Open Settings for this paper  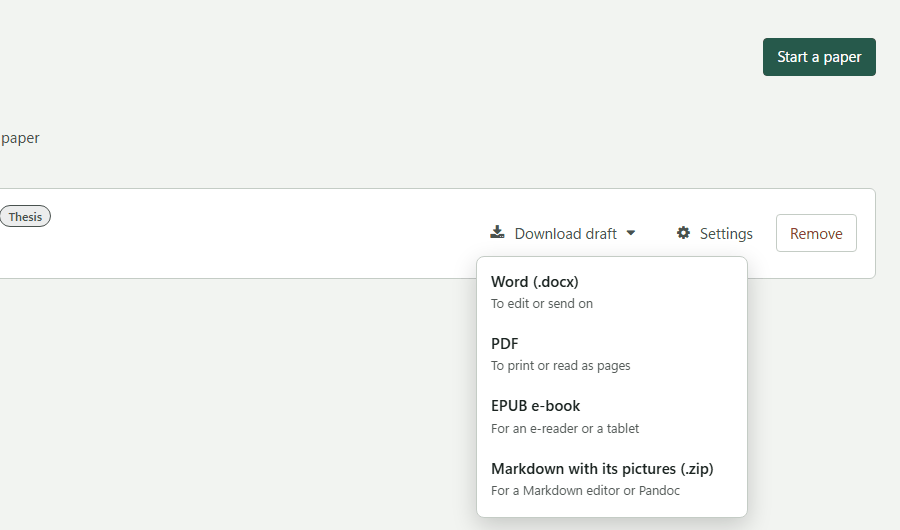(715, 233)
